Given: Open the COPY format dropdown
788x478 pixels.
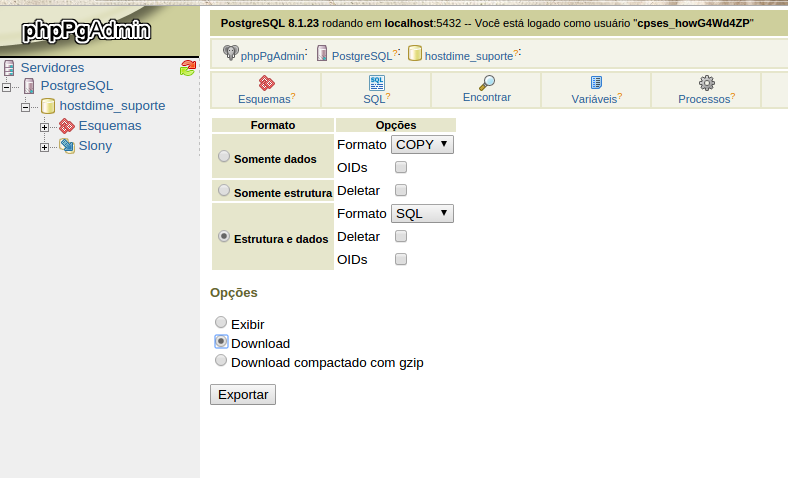Looking at the screenshot, I should pyautogui.click(x=422, y=145).
